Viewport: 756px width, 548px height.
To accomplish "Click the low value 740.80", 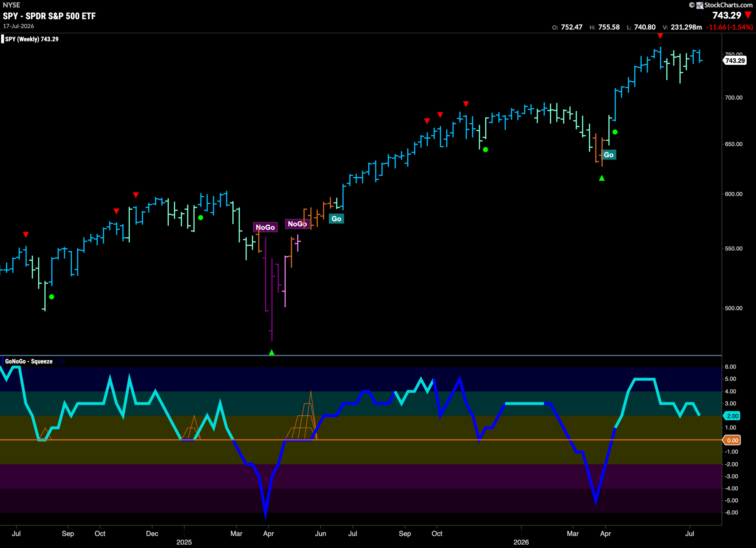I will click(645, 27).
